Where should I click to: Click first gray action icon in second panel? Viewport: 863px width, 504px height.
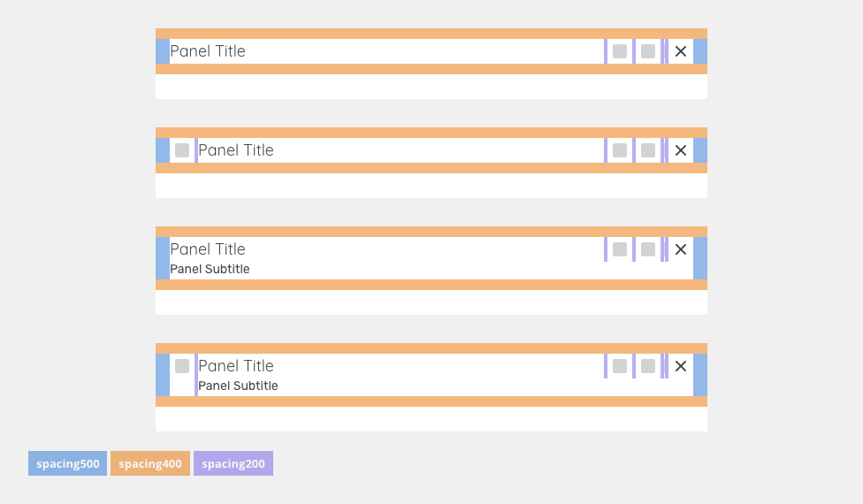pos(620,150)
